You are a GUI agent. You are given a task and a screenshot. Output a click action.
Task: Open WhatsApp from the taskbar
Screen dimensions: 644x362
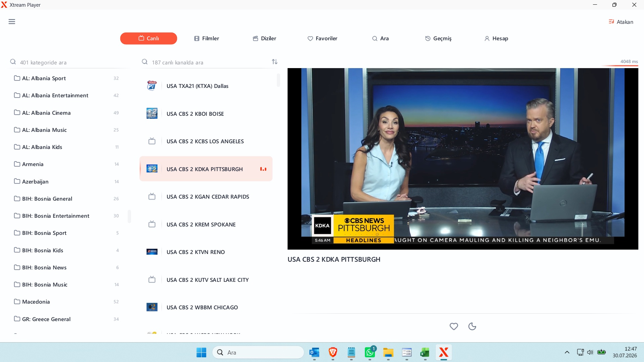pyautogui.click(x=370, y=352)
